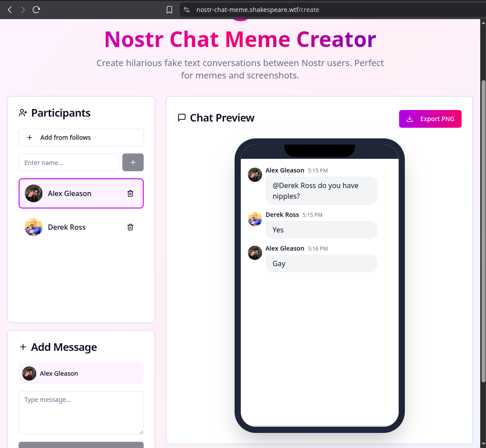
Task: Open the Add from follows list
Action: pyautogui.click(x=81, y=138)
